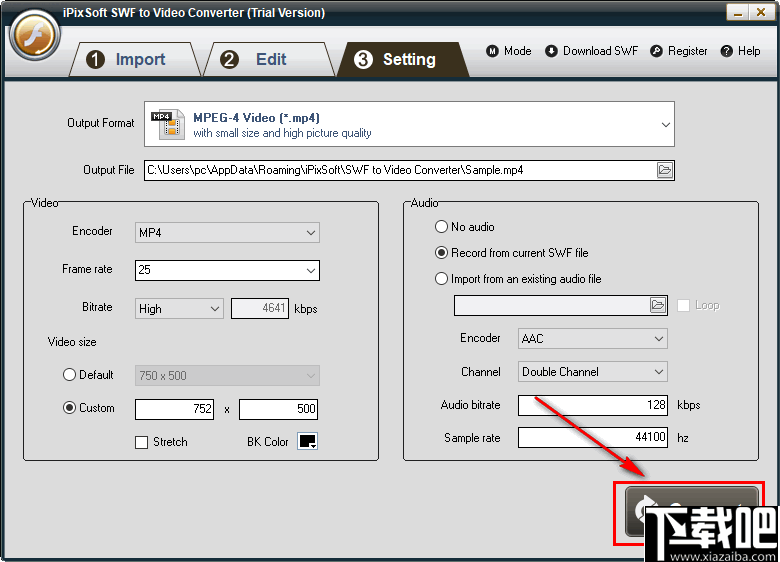Browse for existing audio file folder icon
Screen dimensions: 780x562
(658, 305)
